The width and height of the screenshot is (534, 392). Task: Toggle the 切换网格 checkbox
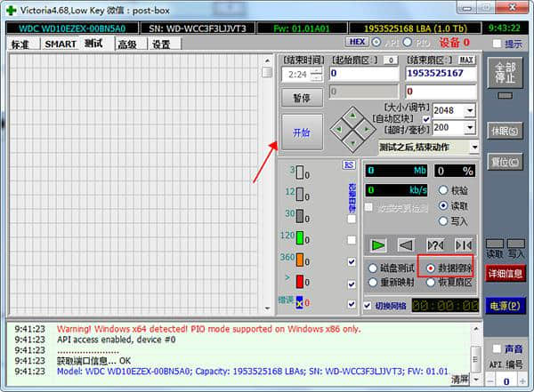(x=369, y=306)
